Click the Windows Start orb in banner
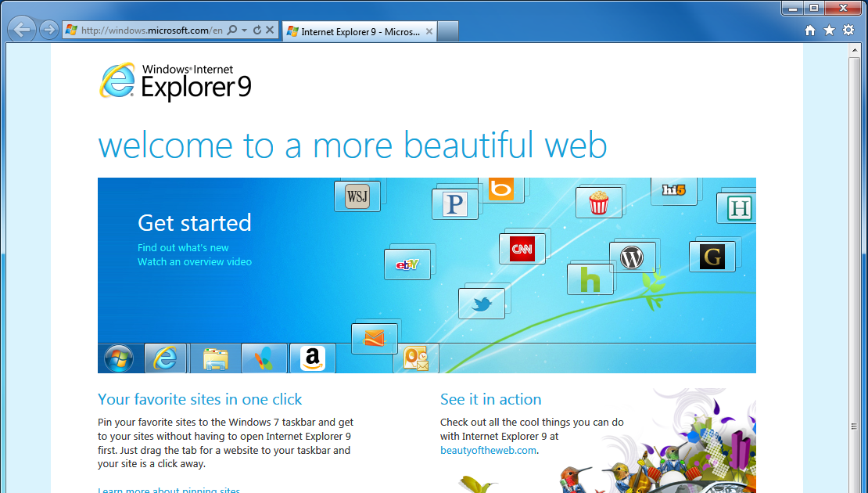Screen dimensions: 868x493 [x=119, y=358]
